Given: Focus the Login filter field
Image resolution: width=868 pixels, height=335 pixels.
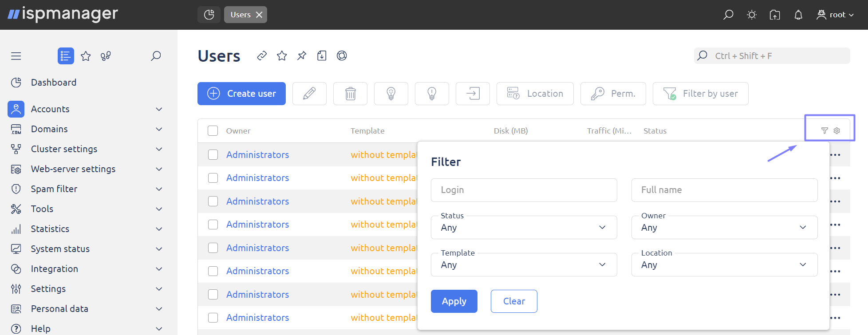Looking at the screenshot, I should [x=524, y=190].
